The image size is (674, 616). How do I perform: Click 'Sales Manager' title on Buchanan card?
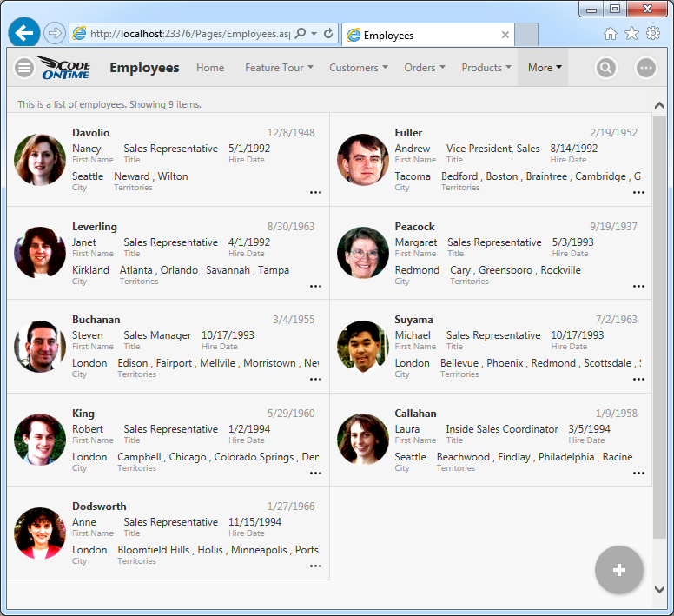pyautogui.click(x=157, y=335)
